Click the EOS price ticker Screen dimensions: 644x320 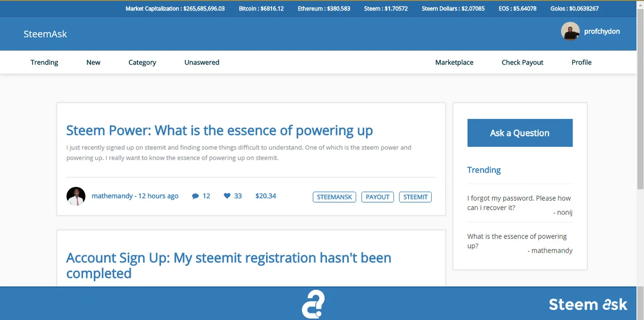coord(518,9)
